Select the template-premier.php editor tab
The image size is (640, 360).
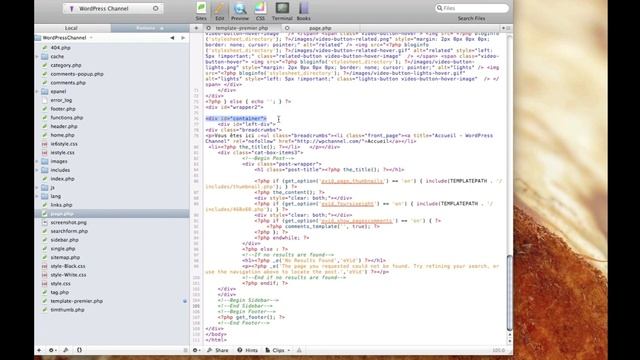click(242, 28)
